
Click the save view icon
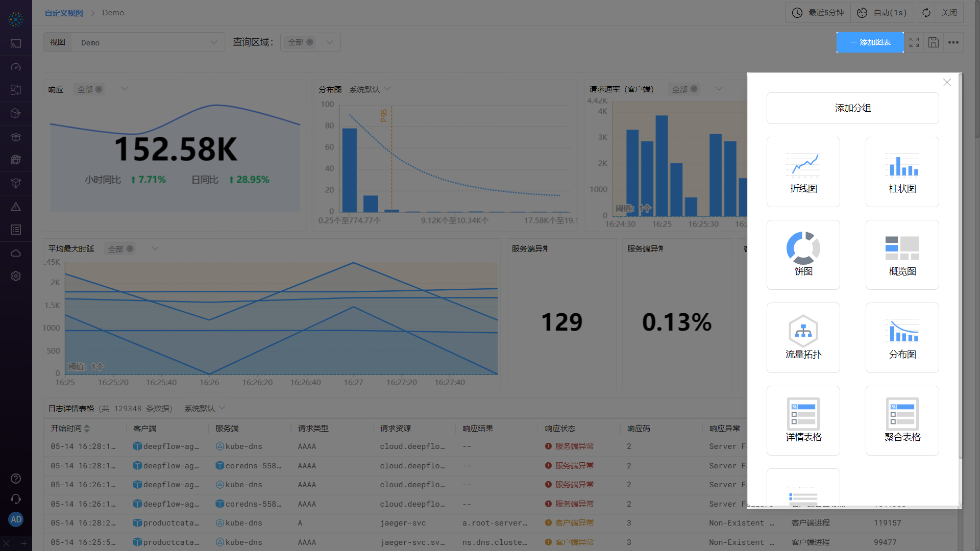pyautogui.click(x=934, y=42)
